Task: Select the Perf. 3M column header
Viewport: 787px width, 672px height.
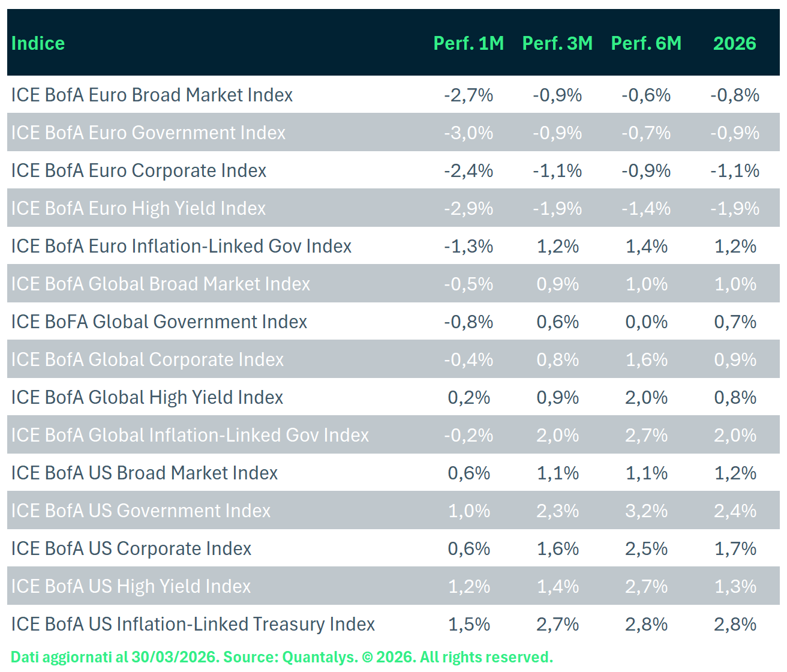Action: 557,43
